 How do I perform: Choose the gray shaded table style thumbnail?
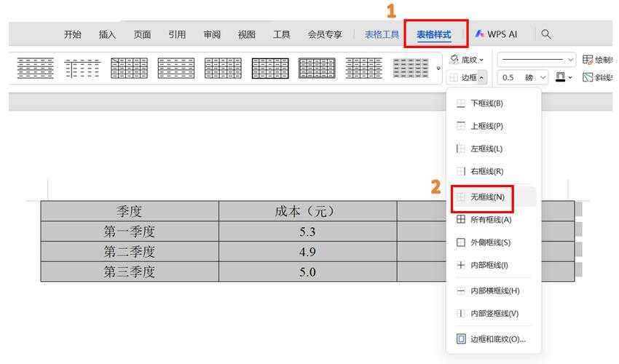(x=411, y=68)
